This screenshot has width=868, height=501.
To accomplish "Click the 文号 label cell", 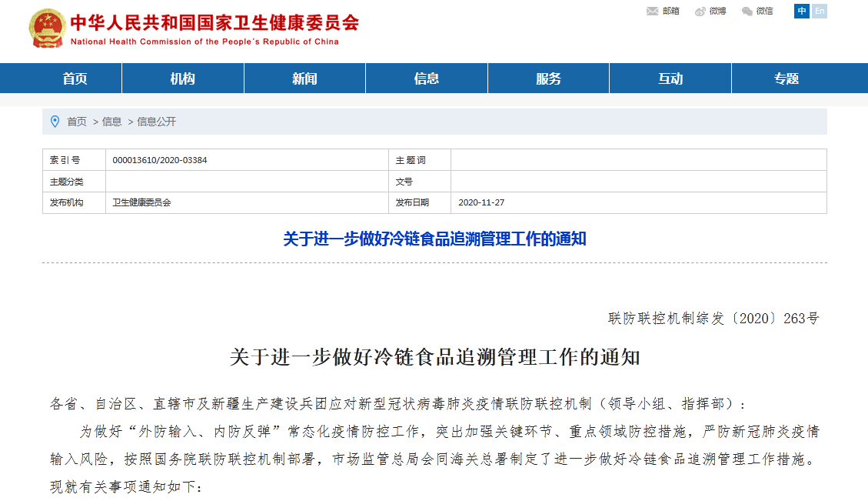I will point(420,181).
